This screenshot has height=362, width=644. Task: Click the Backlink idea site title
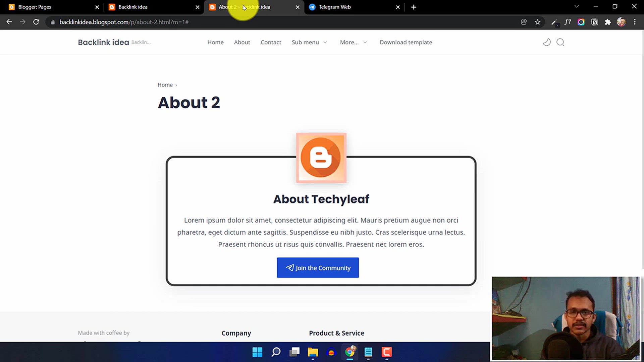[103, 42]
